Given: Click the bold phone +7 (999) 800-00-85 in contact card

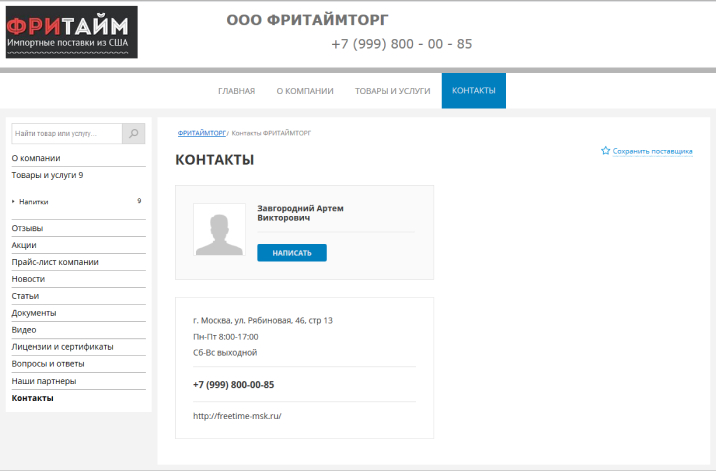Looking at the screenshot, I should point(233,385).
